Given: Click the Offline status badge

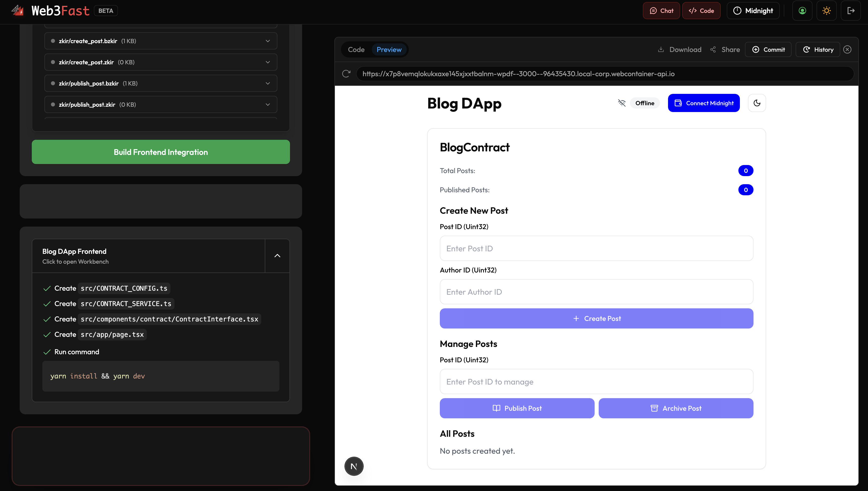Looking at the screenshot, I should coord(645,103).
